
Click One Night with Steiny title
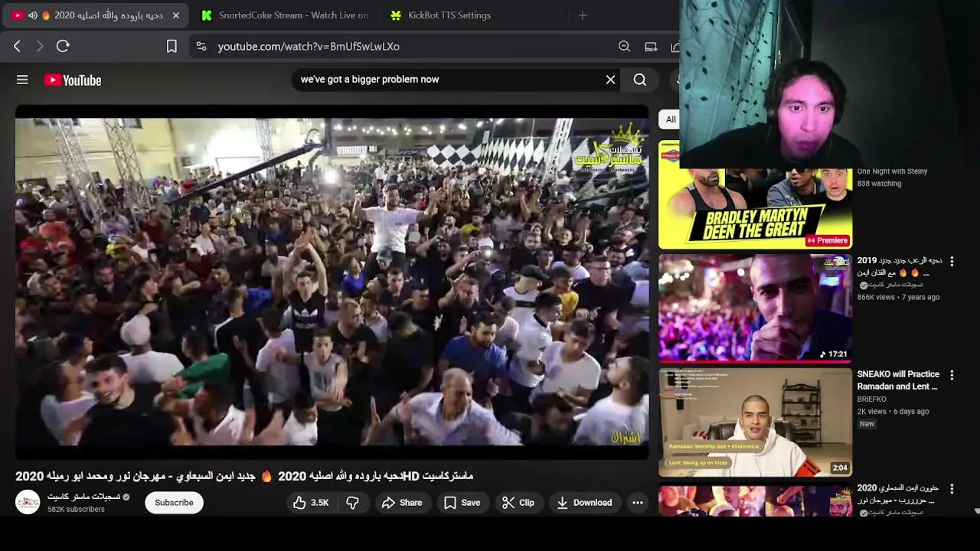tap(892, 171)
